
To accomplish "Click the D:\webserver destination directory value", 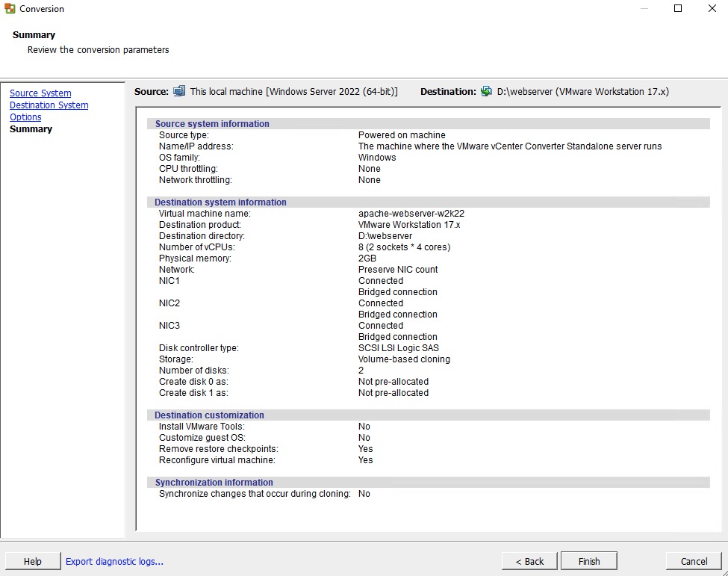I will 385,235.
